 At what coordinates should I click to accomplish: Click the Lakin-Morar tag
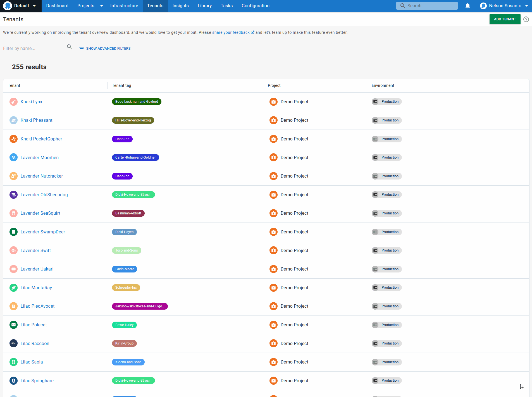[125, 269]
